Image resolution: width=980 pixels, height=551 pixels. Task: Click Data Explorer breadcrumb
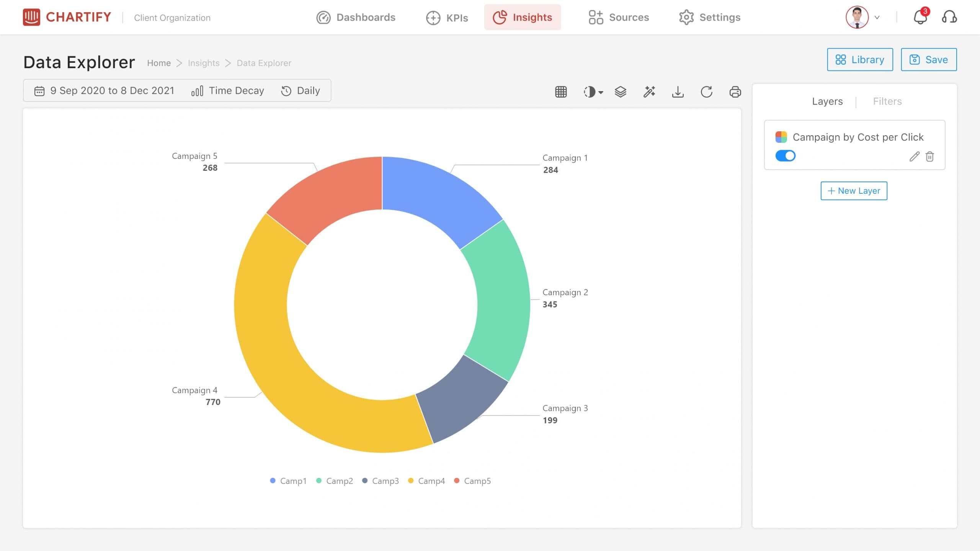264,63
